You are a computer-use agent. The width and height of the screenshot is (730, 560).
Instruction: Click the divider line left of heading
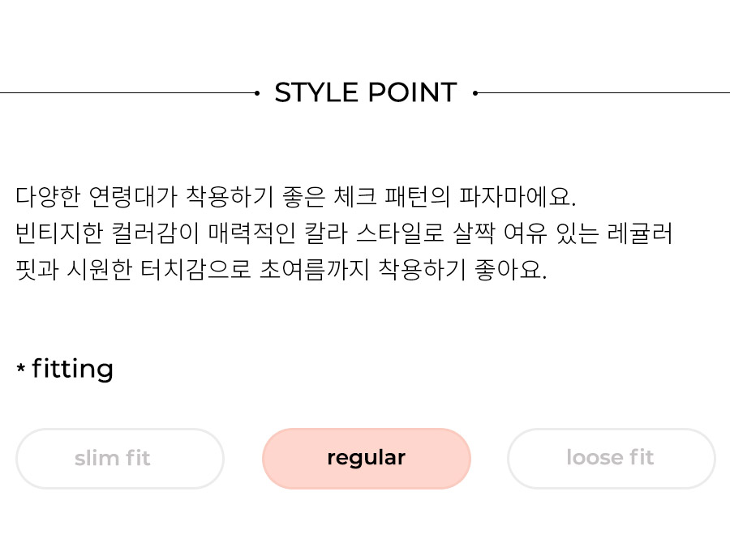coord(127,93)
